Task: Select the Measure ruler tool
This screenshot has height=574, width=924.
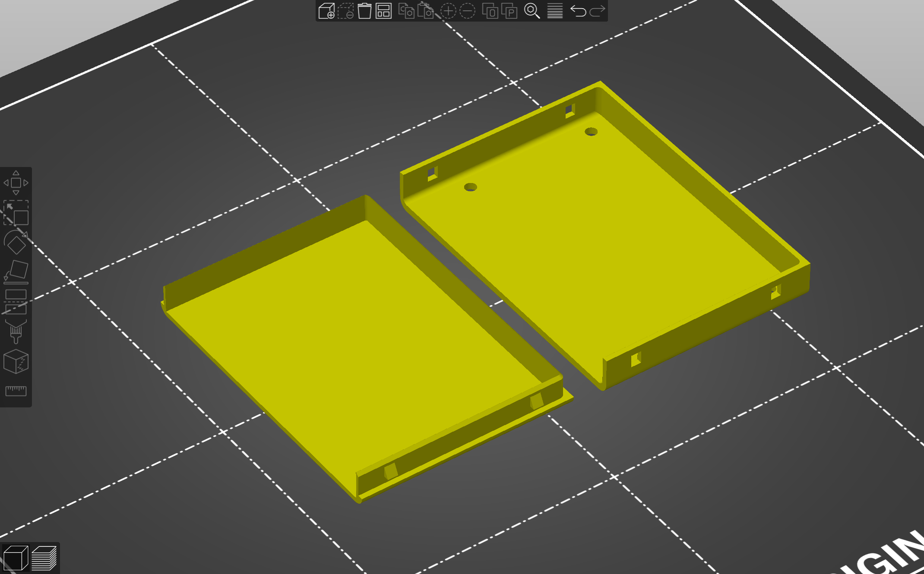Action: (x=16, y=391)
